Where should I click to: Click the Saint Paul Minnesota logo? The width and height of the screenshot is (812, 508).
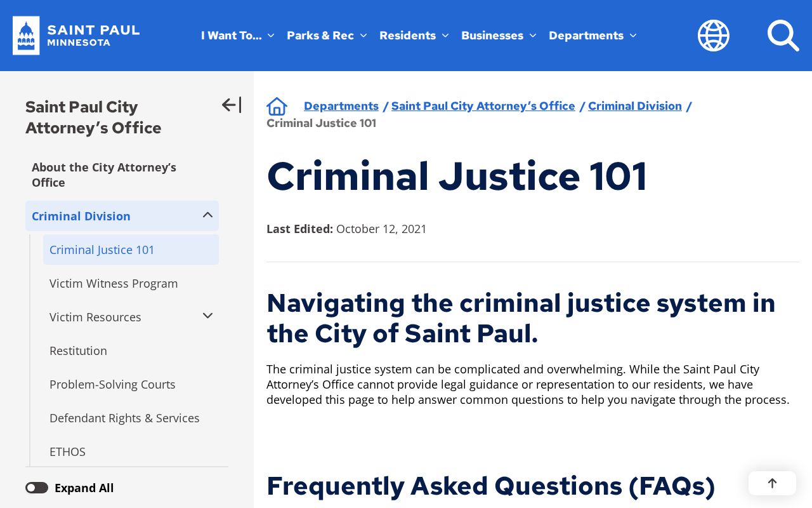click(x=76, y=36)
